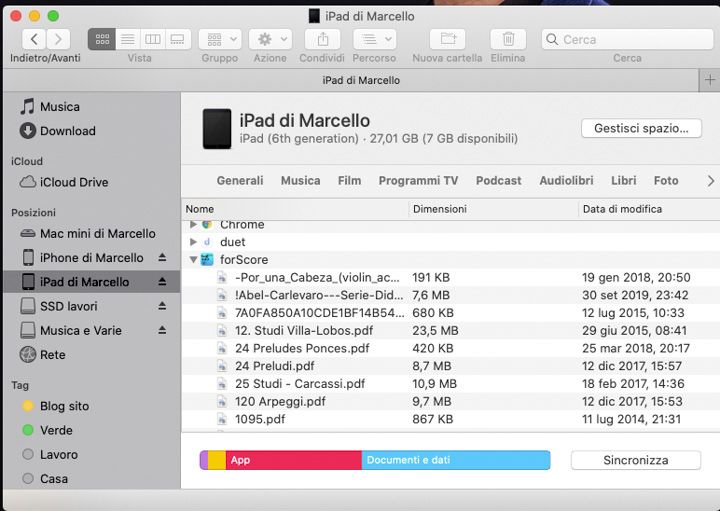
Task: Go forward with the Avanti arrow
Action: pyautogui.click(x=58, y=39)
